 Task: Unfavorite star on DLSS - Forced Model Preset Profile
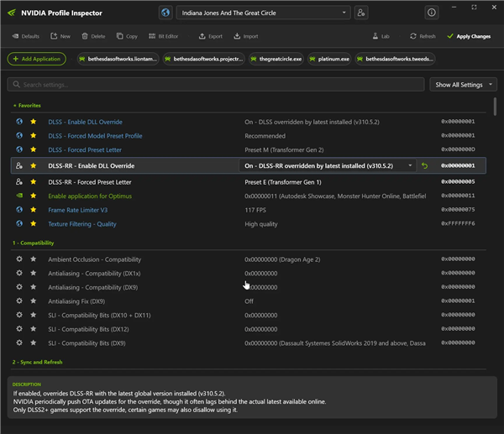(33, 135)
